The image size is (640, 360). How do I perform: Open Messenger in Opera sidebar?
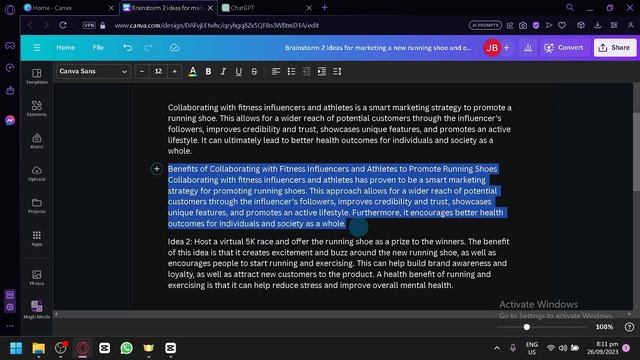[10, 120]
